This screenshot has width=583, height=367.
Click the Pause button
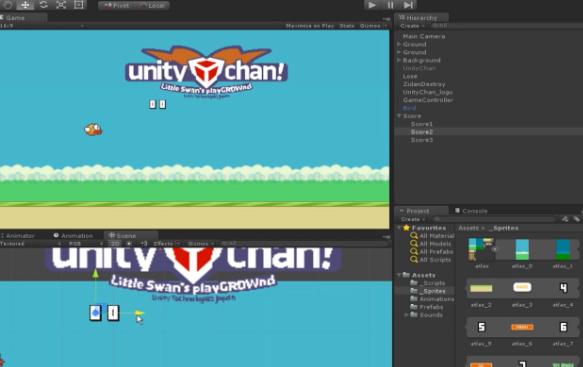click(x=390, y=5)
